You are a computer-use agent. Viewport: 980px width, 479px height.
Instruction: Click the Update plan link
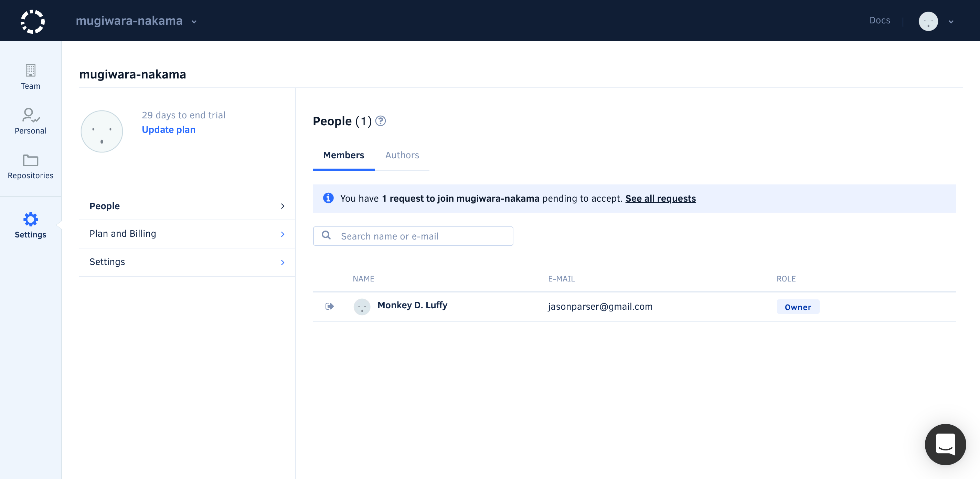coord(169,130)
